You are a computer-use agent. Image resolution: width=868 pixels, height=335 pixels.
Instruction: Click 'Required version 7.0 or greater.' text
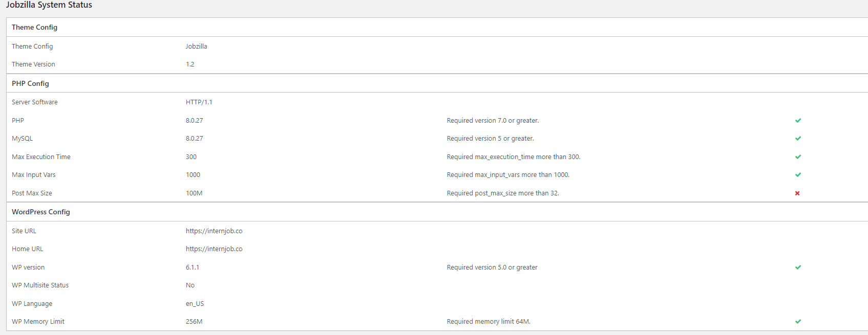click(493, 121)
